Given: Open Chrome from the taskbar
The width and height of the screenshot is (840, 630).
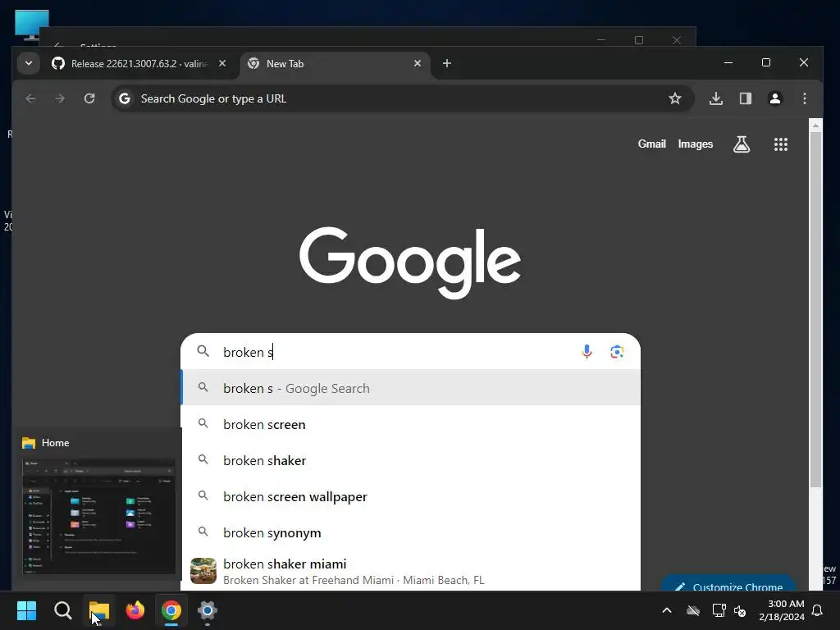Looking at the screenshot, I should (171, 610).
